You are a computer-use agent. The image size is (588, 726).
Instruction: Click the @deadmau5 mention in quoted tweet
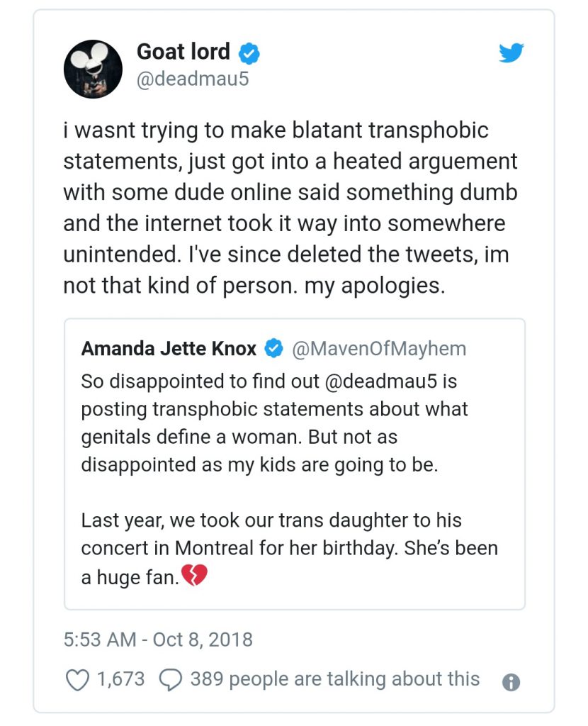[381, 381]
